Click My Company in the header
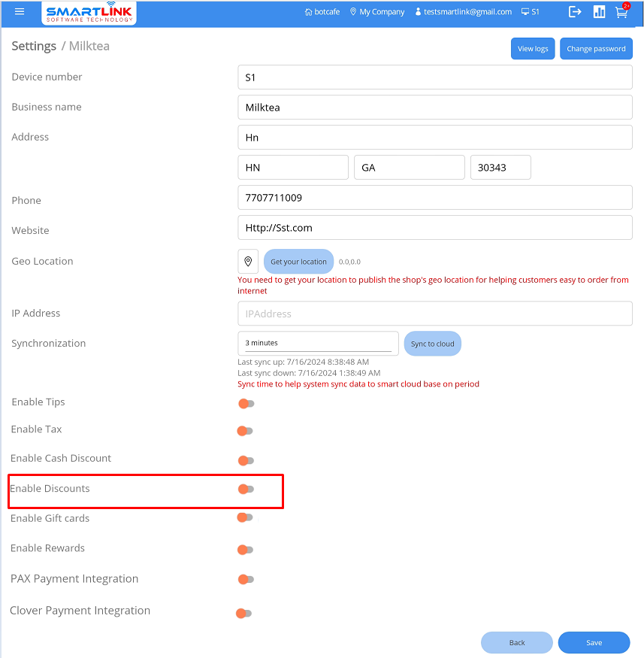This screenshot has height=658, width=644. 377,12
